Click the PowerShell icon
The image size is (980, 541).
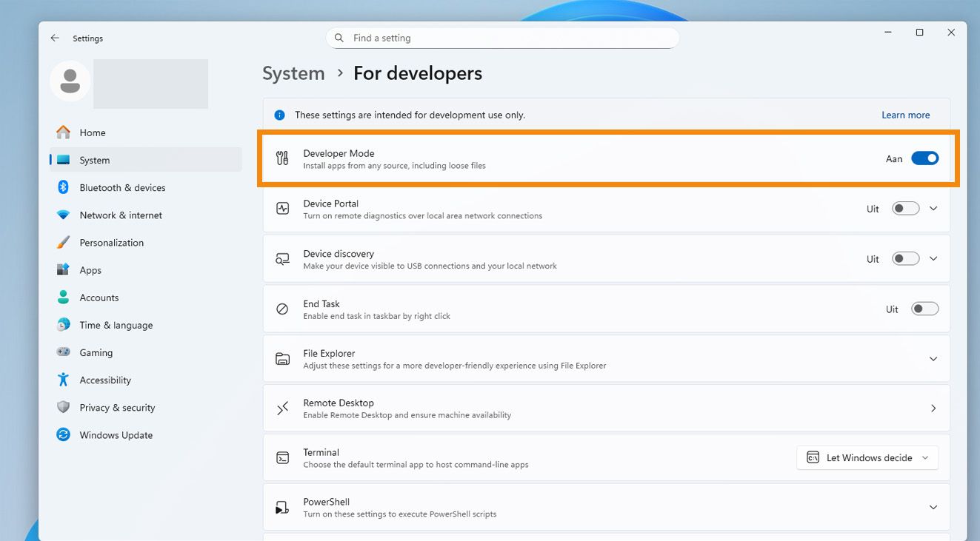coord(282,508)
